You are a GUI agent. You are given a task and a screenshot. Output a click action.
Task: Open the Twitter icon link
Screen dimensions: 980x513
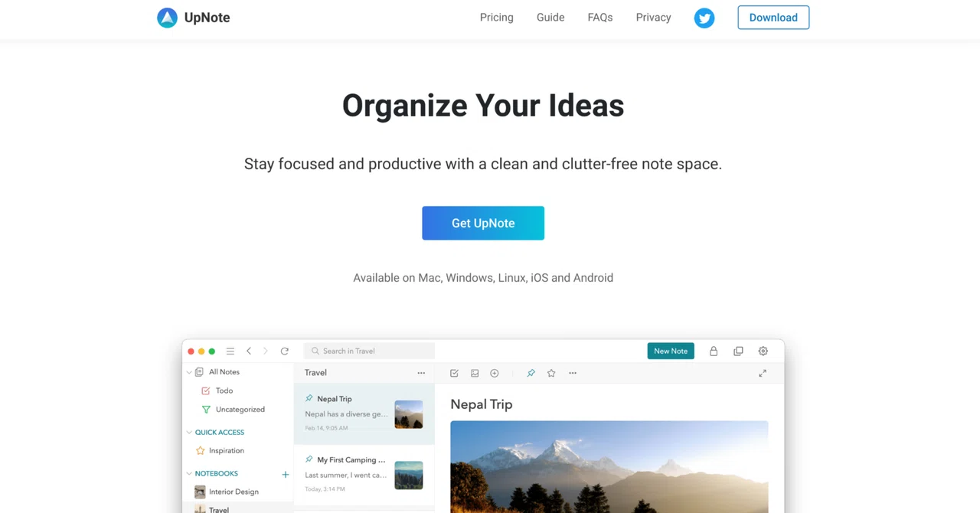tap(704, 18)
